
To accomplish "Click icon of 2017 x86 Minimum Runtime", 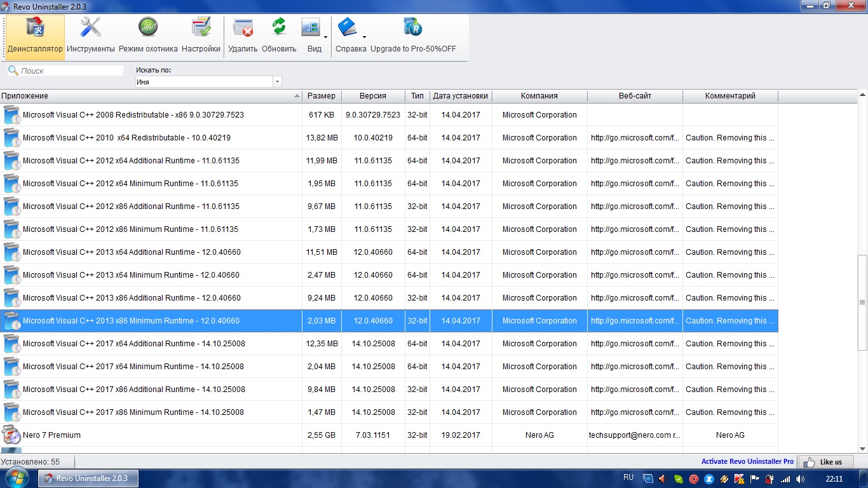I will point(12,412).
